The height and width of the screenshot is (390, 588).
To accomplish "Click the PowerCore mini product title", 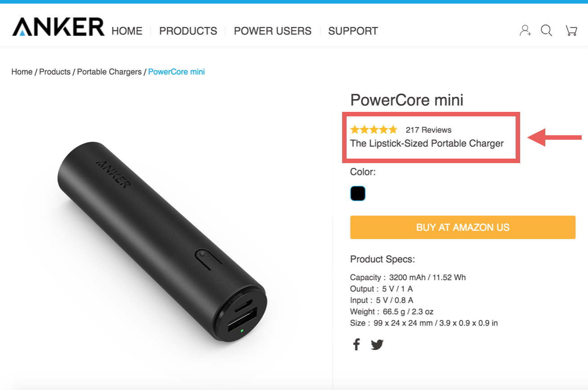I will point(406,100).
